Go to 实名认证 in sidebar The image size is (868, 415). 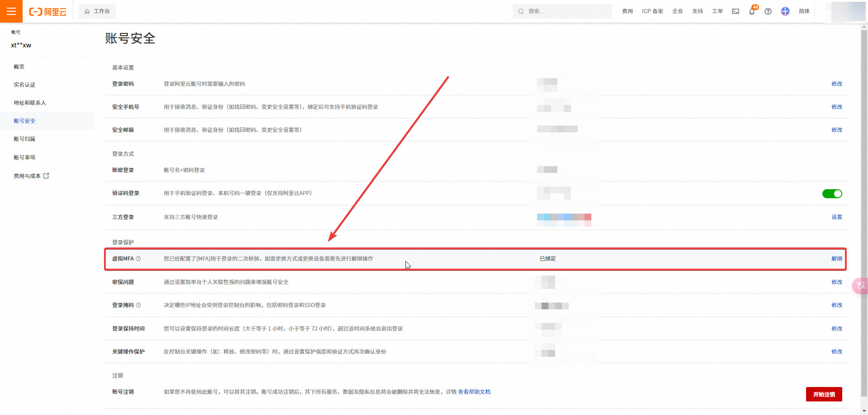coord(24,85)
